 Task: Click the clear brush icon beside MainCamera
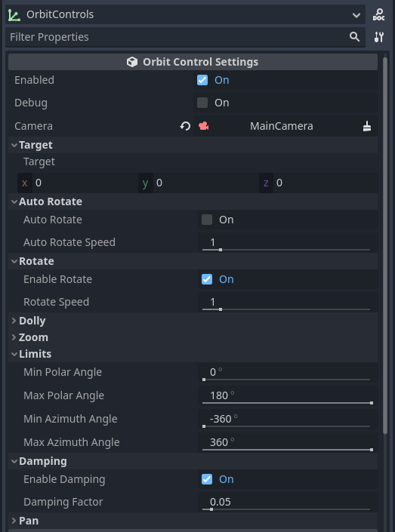point(367,126)
